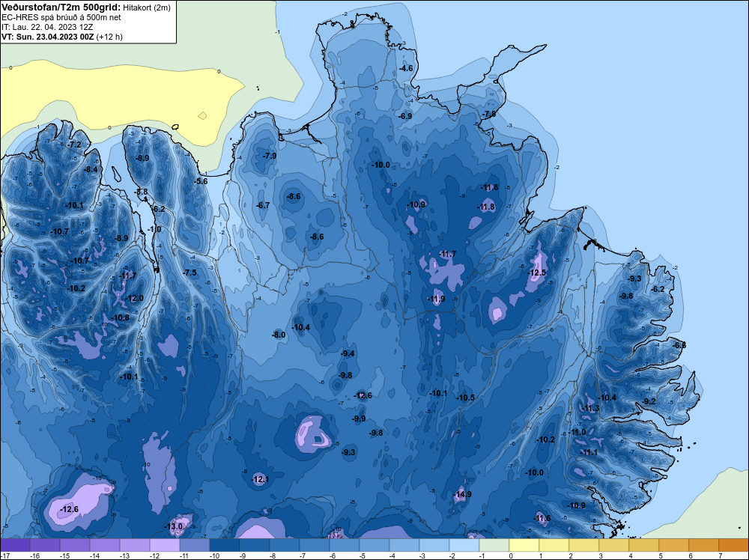
Task: Pick the -10.8 temperature label
Action: point(121,317)
